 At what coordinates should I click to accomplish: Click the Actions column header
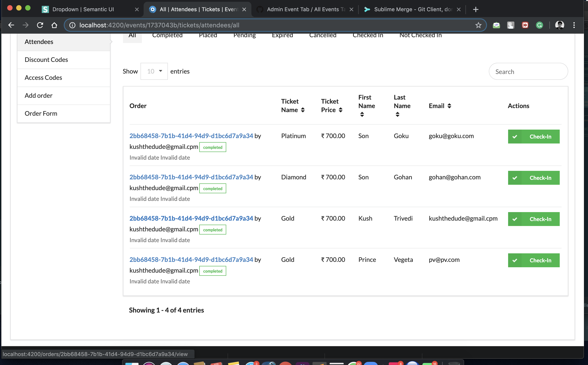518,106
